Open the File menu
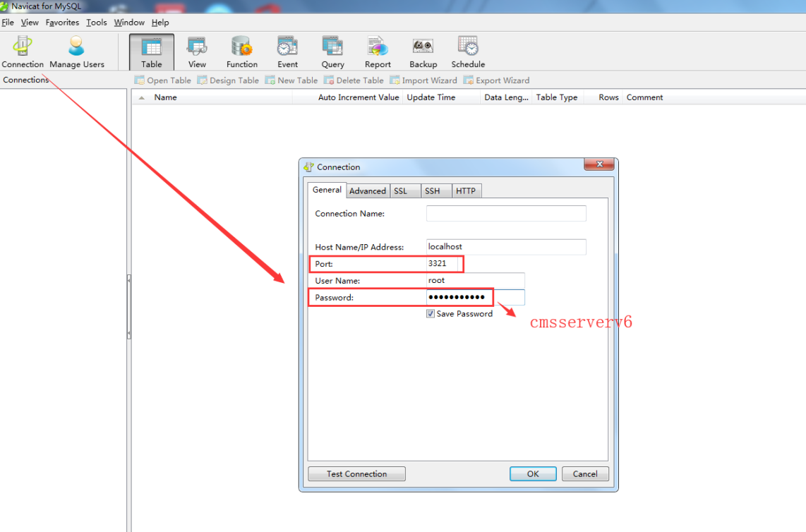This screenshot has width=806, height=532. coord(8,23)
